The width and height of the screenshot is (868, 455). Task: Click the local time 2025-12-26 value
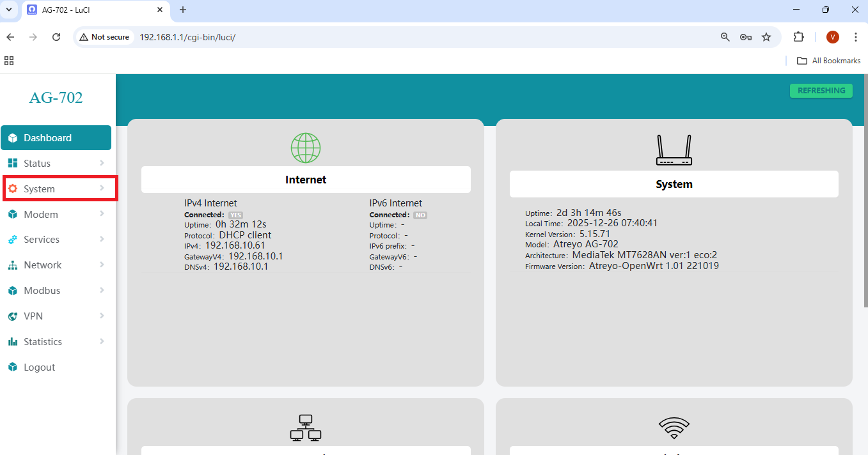pyautogui.click(x=612, y=223)
